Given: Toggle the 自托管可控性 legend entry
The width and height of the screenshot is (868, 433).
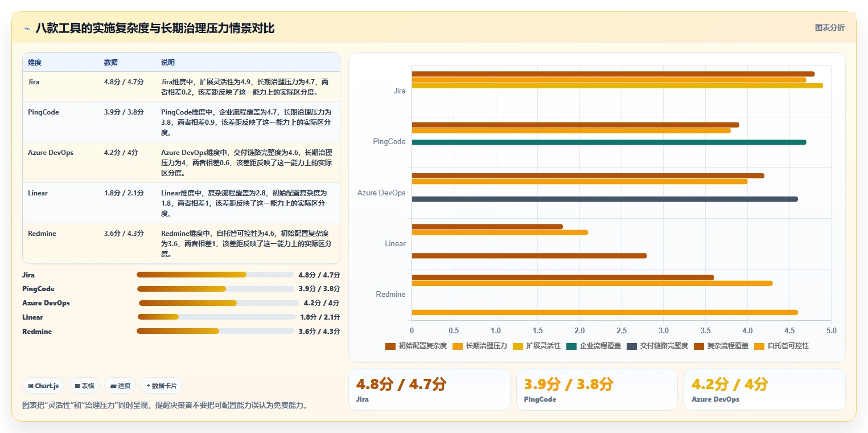Looking at the screenshot, I should click(781, 346).
